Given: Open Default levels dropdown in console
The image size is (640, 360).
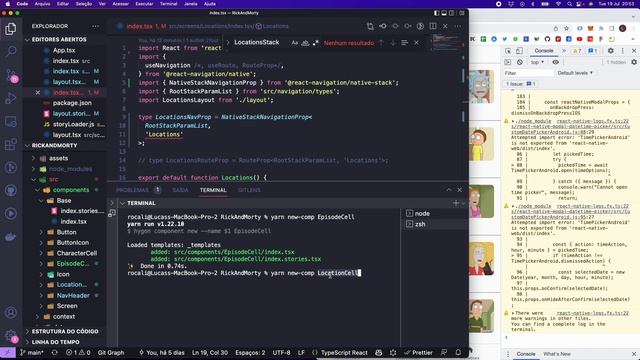Looking at the screenshot, I should [575, 73].
